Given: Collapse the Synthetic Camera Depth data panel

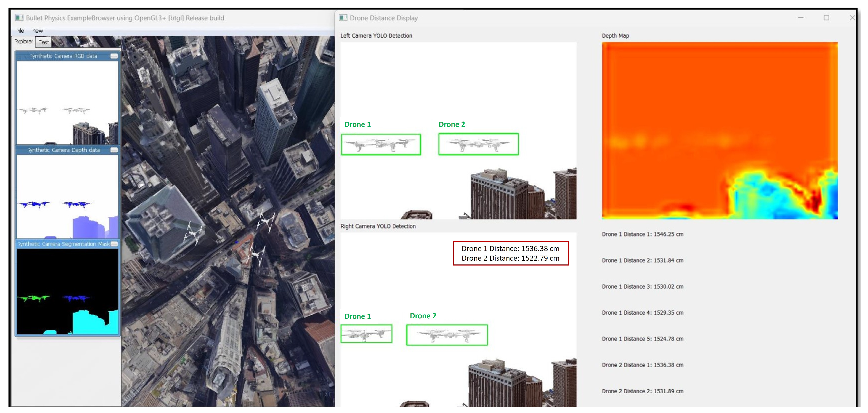Looking at the screenshot, I should 114,150.
